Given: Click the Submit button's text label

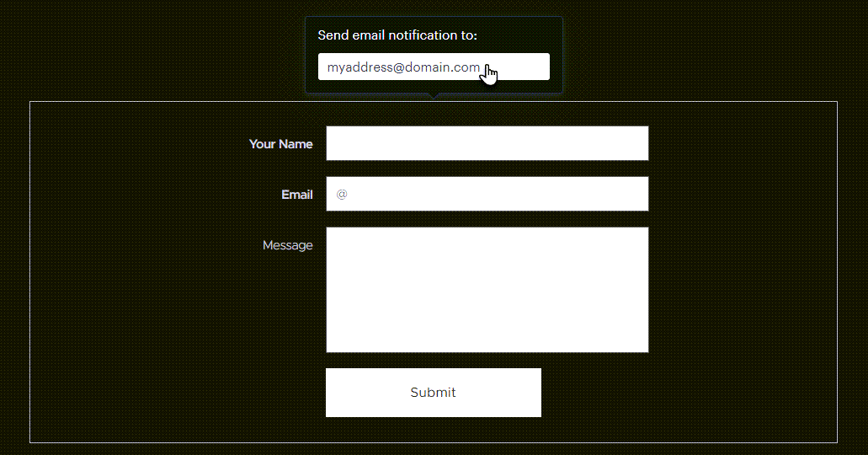Looking at the screenshot, I should [433, 393].
